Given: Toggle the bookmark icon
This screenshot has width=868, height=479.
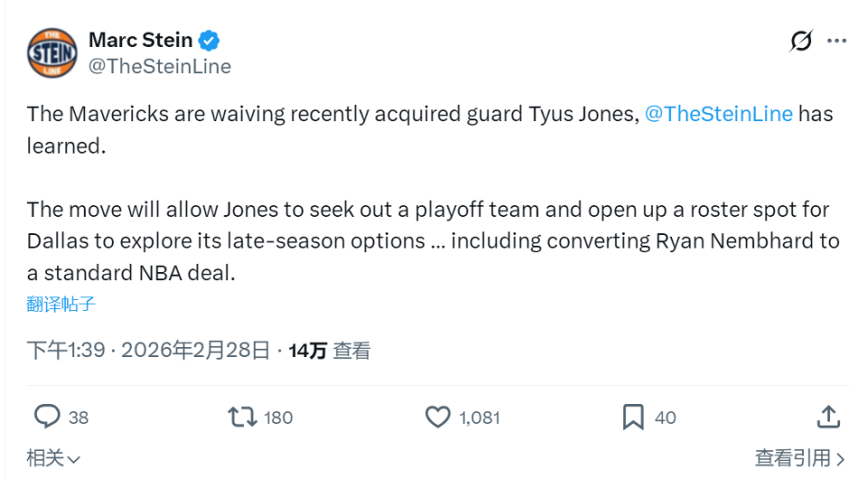Looking at the screenshot, I should click(x=633, y=417).
